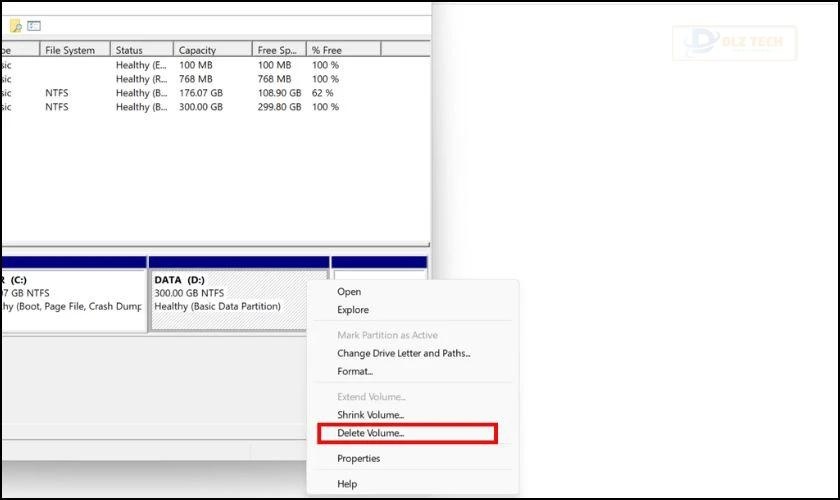Choose Open in the context menu
This screenshot has height=500, width=840.
pyautogui.click(x=349, y=292)
